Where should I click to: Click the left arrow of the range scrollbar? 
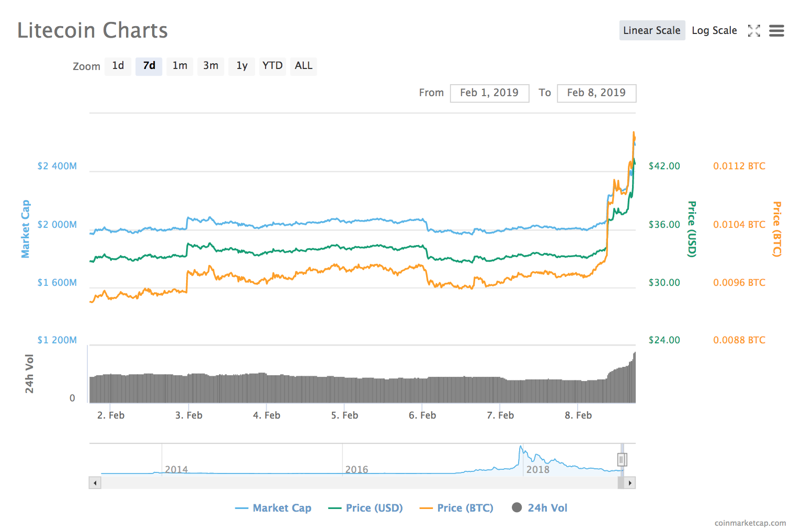point(95,482)
